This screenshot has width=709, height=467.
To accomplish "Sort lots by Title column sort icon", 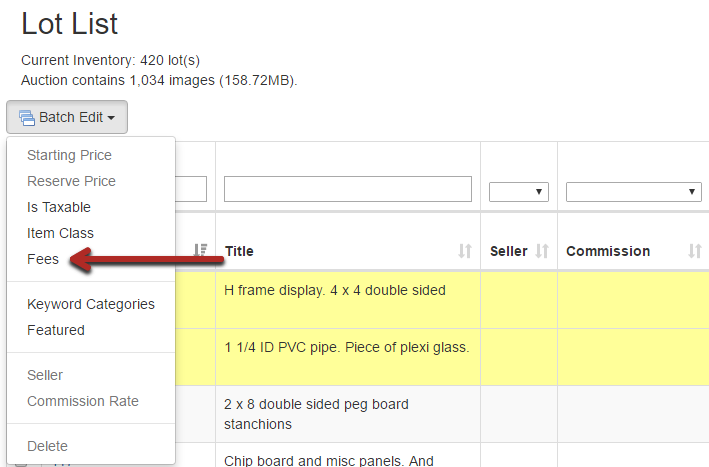I will pos(464,252).
